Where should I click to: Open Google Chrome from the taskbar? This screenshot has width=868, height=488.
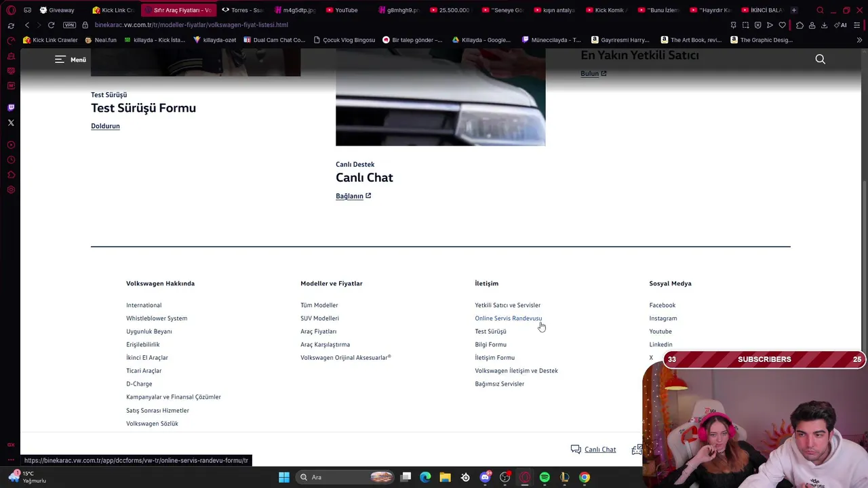click(x=585, y=477)
